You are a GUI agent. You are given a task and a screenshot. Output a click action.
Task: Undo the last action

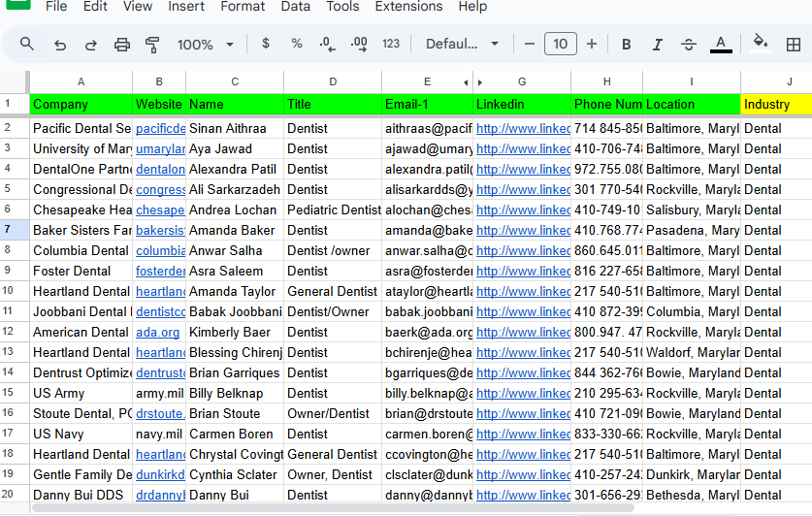click(x=60, y=45)
